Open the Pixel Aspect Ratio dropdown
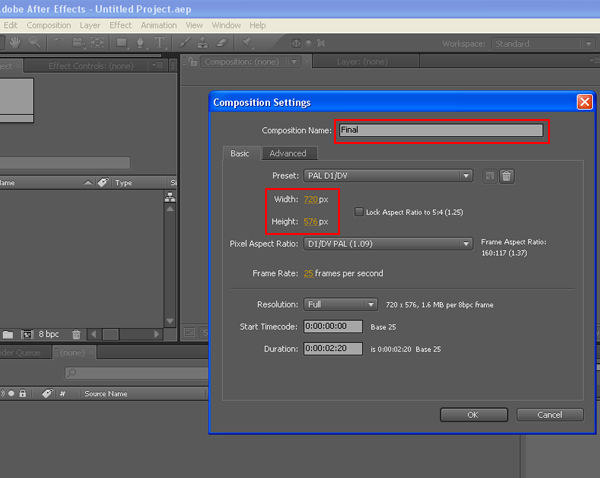Viewport: 600px width, 478px height. (388, 244)
